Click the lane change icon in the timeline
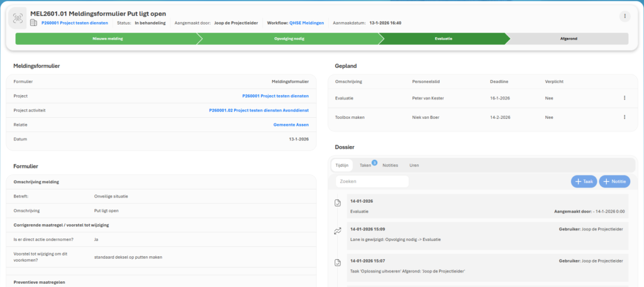Screen dimensions: 644x287 [x=338, y=231]
